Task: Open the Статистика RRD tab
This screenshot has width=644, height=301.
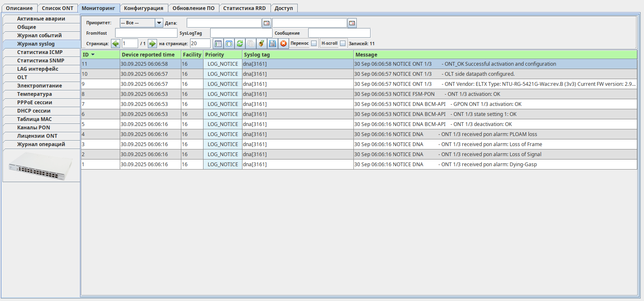Action: tap(244, 8)
